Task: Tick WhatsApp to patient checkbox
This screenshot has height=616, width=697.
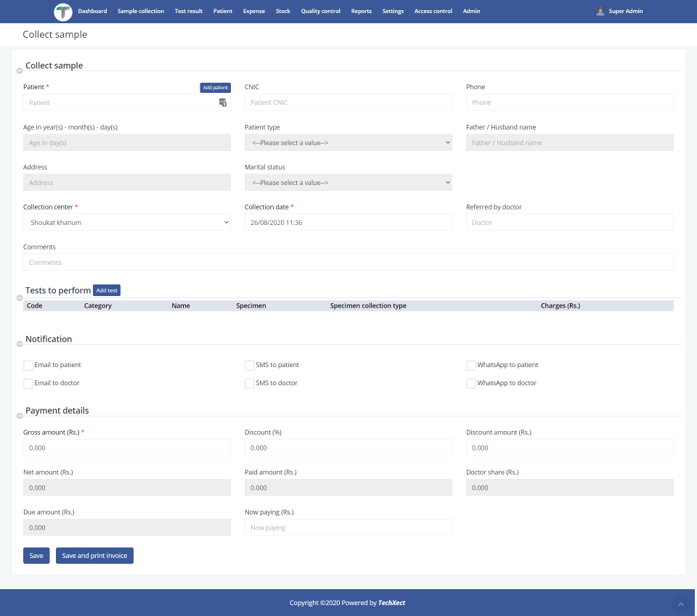Action: pos(471,366)
